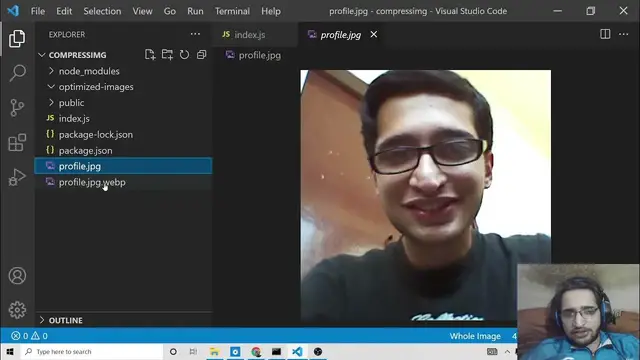Screen dimensions: 640x360
Task: Click the VS Code taskbar icon
Action: point(297,352)
